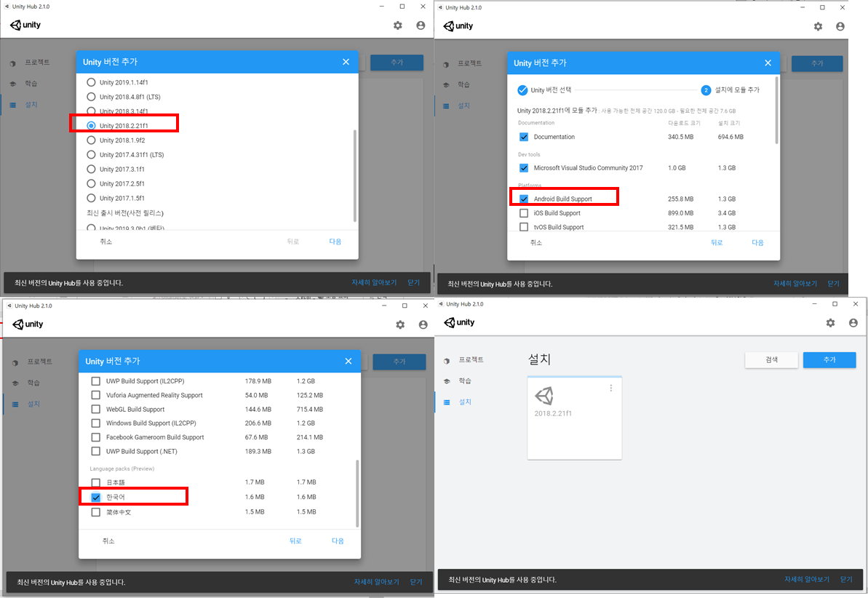Click the 255.8 MB download size value
The height and width of the screenshot is (598, 868).
[x=680, y=199]
